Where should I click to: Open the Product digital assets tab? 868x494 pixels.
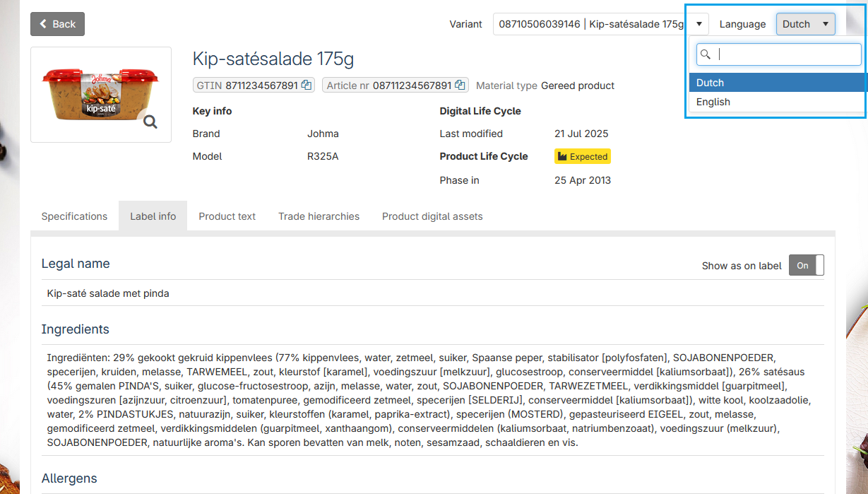[432, 216]
